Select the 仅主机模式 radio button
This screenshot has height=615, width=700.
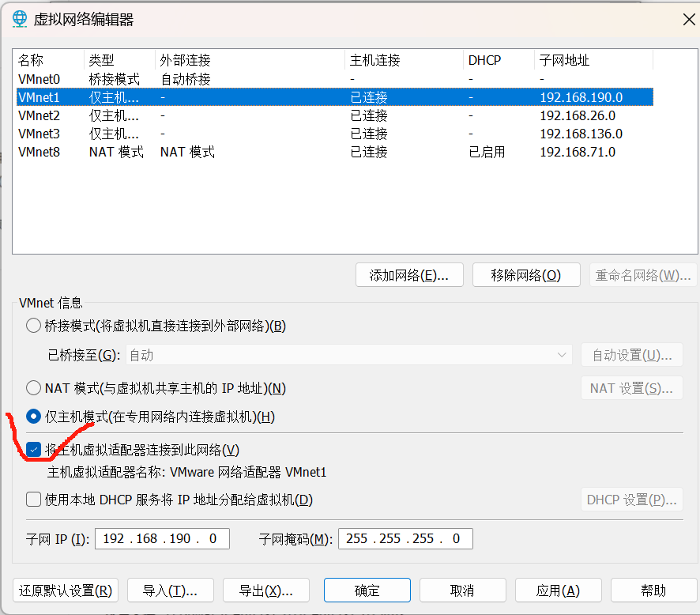pos(33,417)
